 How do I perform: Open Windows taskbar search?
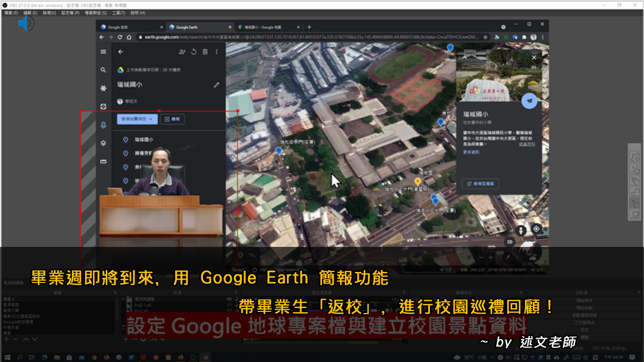tap(19, 358)
